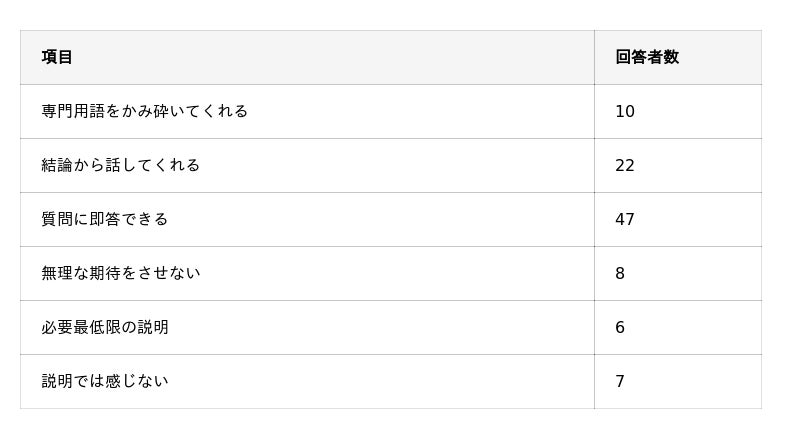Viewport: 800px width, 439px height.
Task: Click the 質問に即答できる item cell
Action: click(x=105, y=219)
